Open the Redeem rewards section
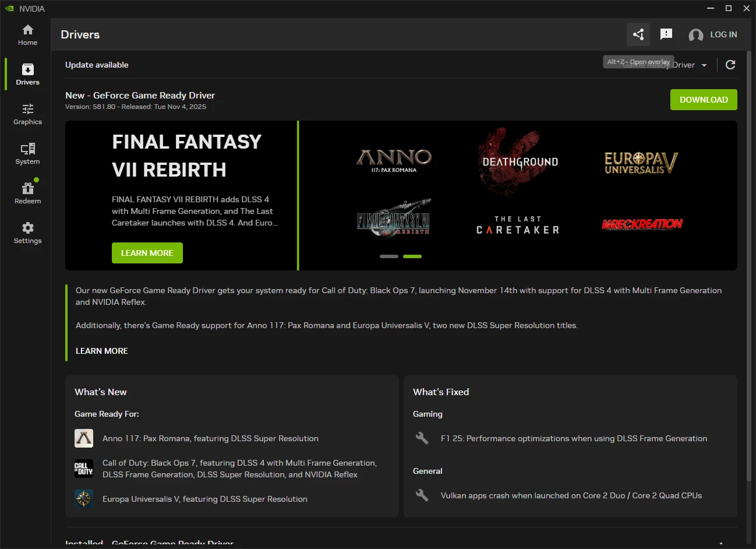The height and width of the screenshot is (549, 756). point(27,193)
